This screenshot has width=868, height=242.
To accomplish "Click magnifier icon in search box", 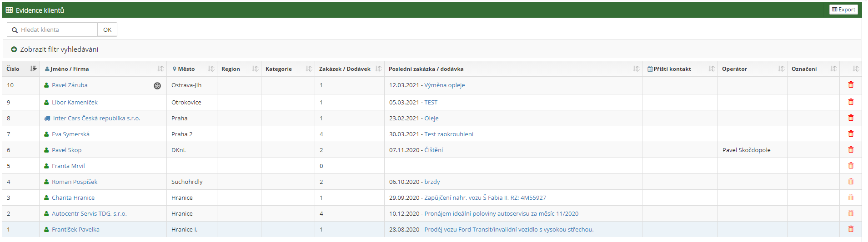I will coord(15,30).
